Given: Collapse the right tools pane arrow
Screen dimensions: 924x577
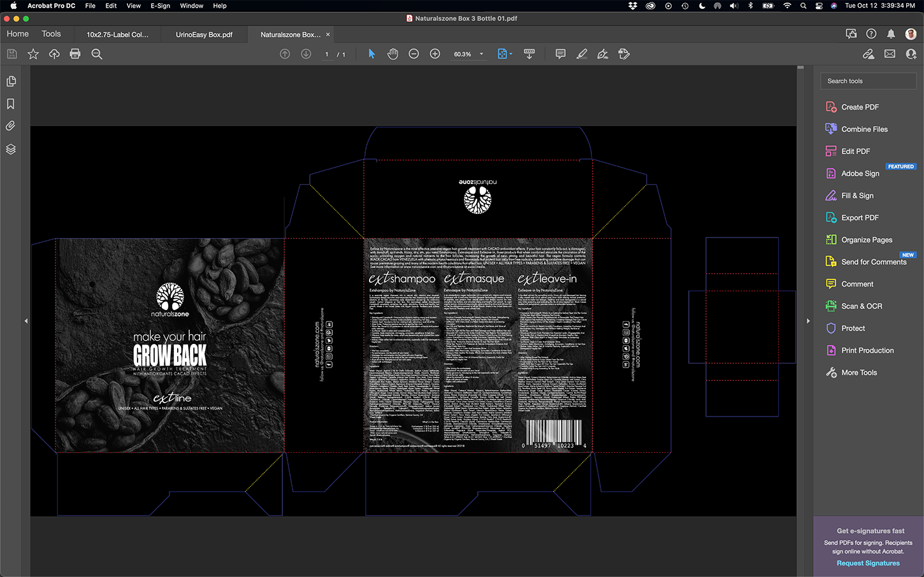Looking at the screenshot, I should (808, 321).
